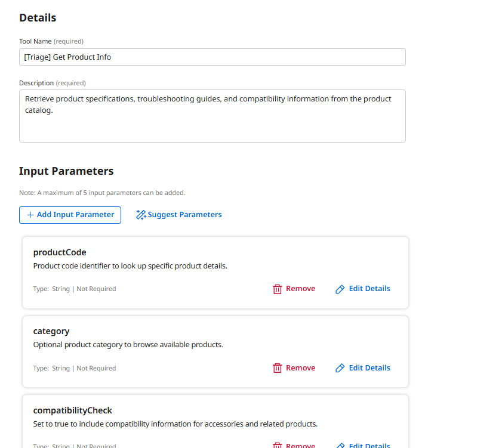This screenshot has width=502, height=448.
Task: Select the Tool Name input field
Action: tap(212, 57)
